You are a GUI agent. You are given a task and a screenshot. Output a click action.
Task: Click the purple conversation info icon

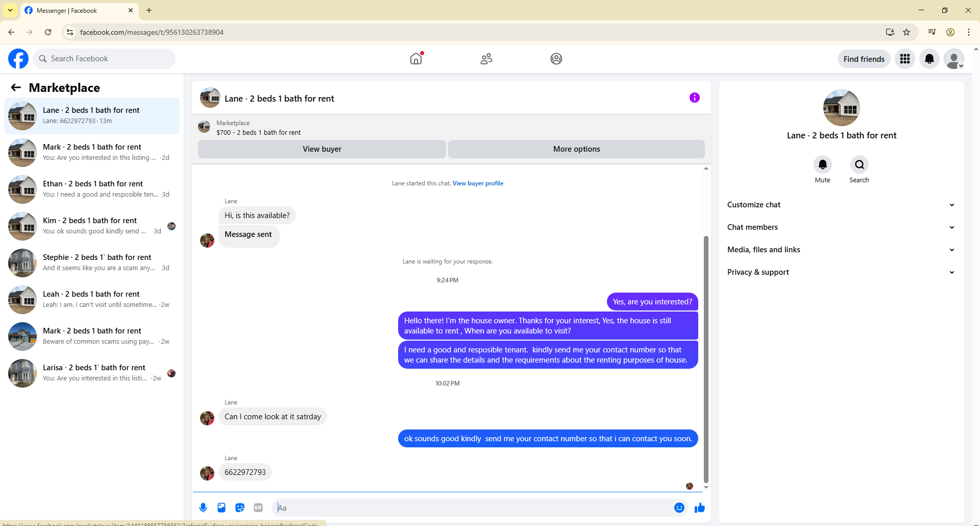point(695,98)
